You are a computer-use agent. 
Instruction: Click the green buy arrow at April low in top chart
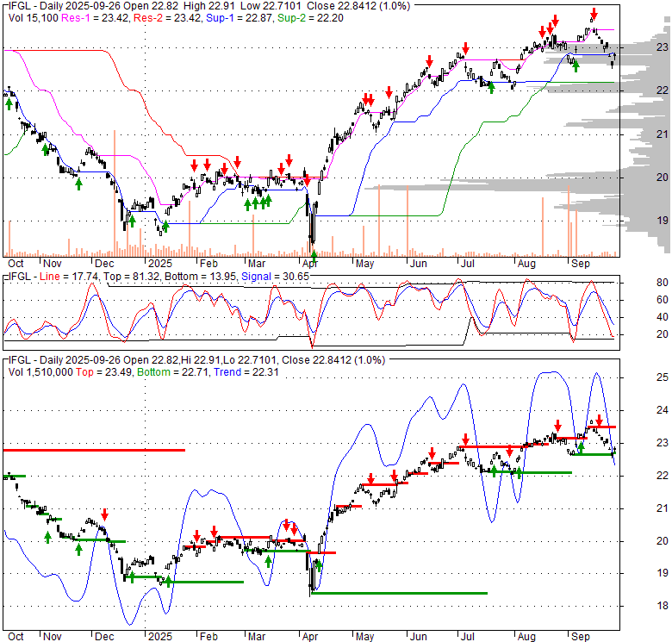point(314,257)
